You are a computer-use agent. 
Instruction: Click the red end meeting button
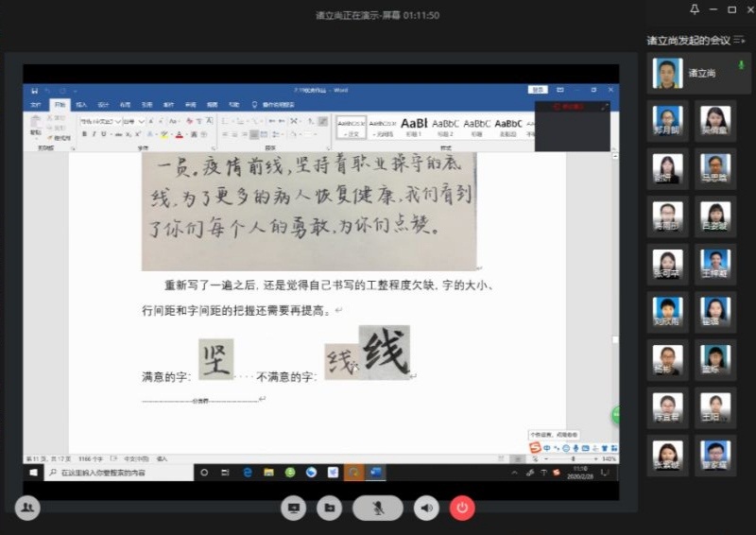[462, 508]
